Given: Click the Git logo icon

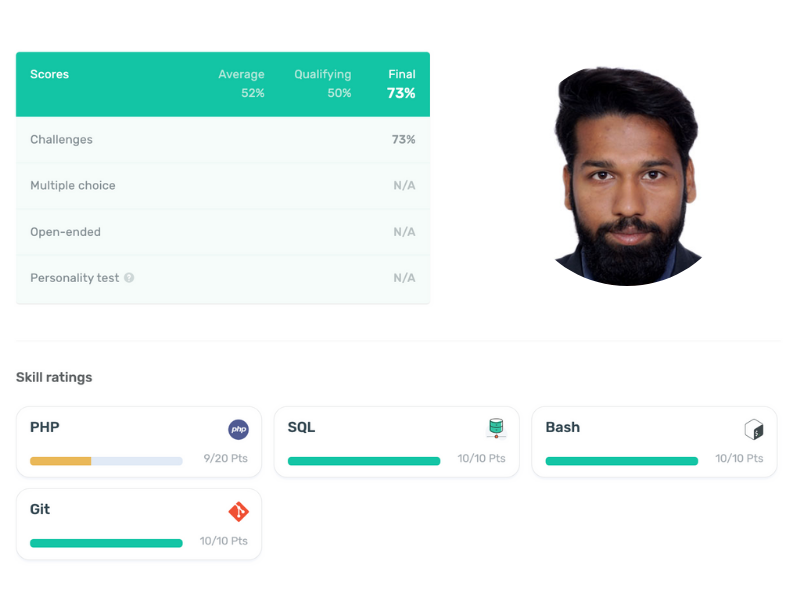Looking at the screenshot, I should point(238,511).
